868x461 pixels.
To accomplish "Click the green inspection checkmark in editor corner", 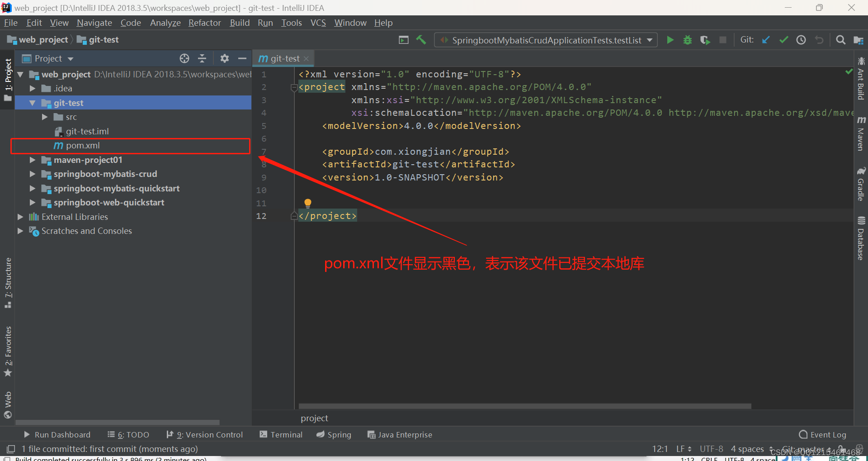I will (849, 71).
